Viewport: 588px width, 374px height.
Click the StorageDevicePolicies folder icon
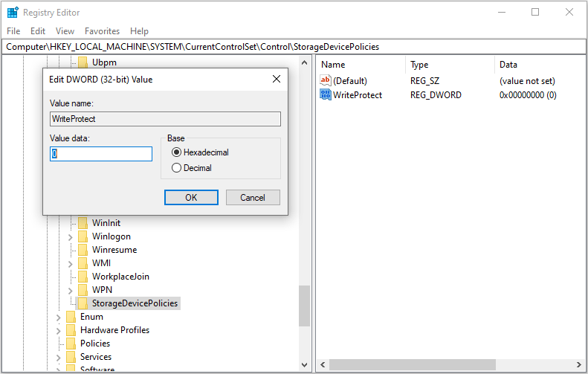tap(83, 303)
